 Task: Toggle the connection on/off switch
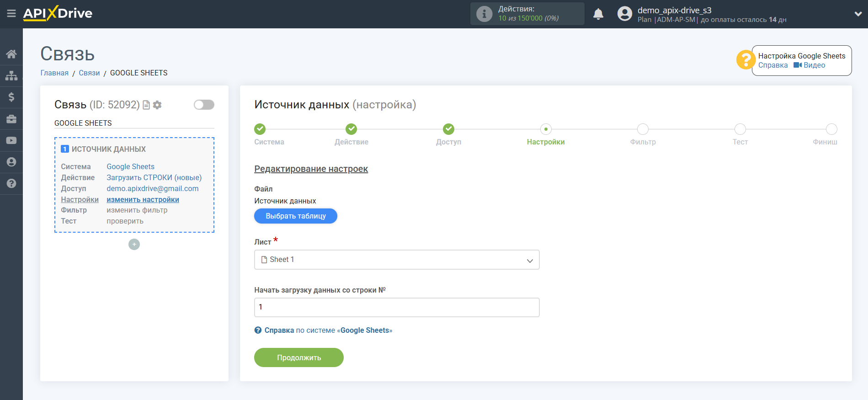204,105
